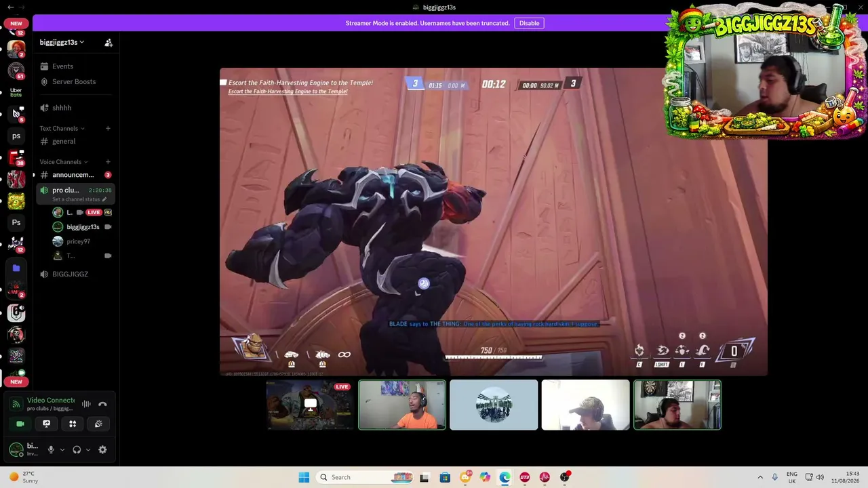This screenshot has height=488, width=868.
Task: Toggle microphone mute
Action: [50, 449]
